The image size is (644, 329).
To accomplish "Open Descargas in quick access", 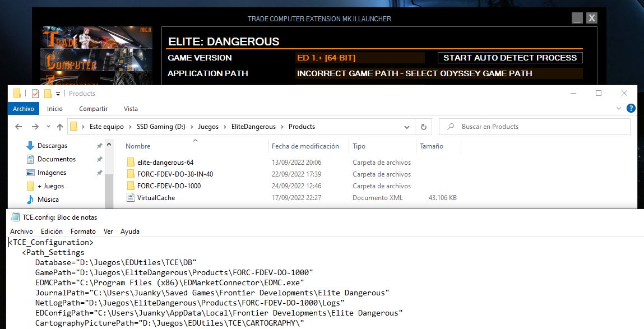I will (52, 146).
